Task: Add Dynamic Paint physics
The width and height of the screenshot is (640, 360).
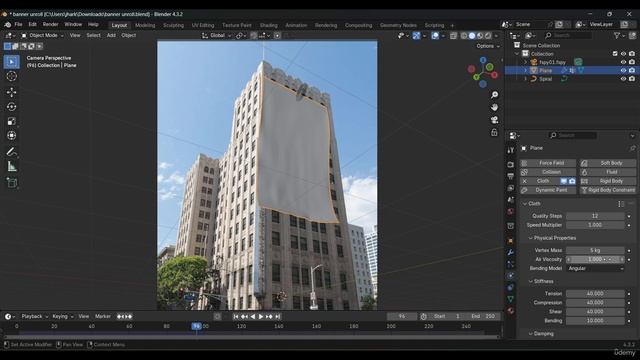Action: pyautogui.click(x=548, y=190)
